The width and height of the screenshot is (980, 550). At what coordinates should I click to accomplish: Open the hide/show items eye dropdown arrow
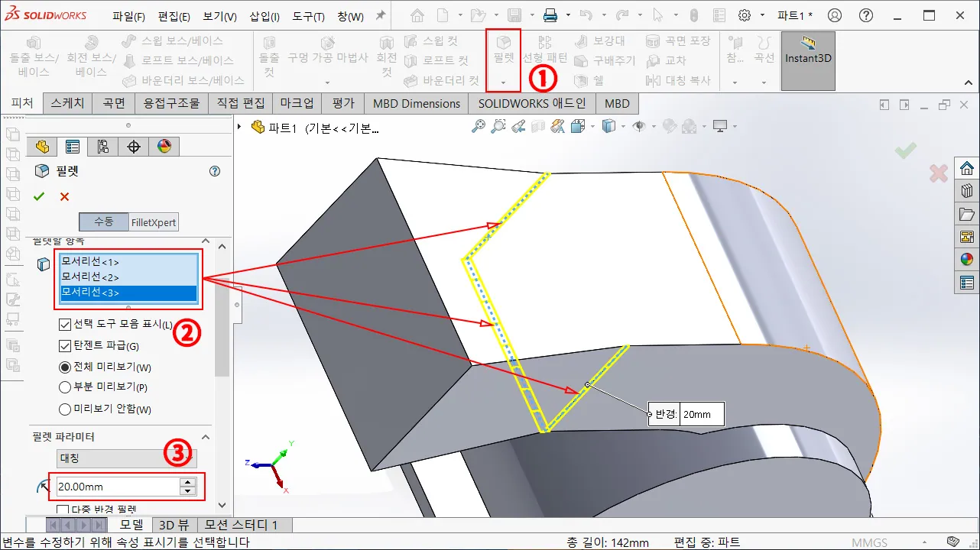point(654,127)
